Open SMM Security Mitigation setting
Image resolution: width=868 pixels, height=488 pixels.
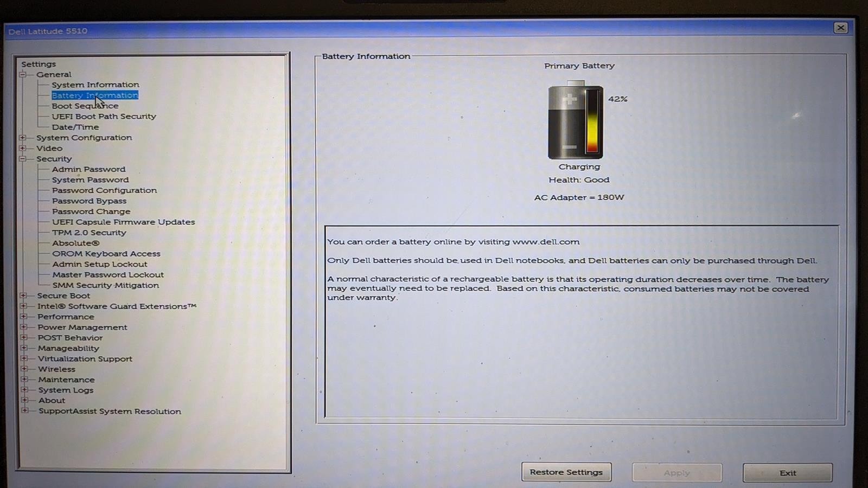106,285
